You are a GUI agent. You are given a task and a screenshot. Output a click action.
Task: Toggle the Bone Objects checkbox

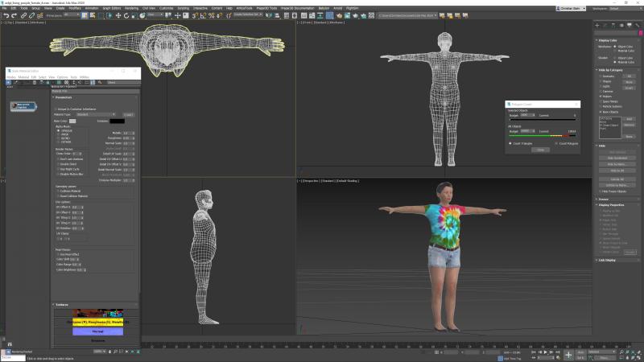pos(601,112)
